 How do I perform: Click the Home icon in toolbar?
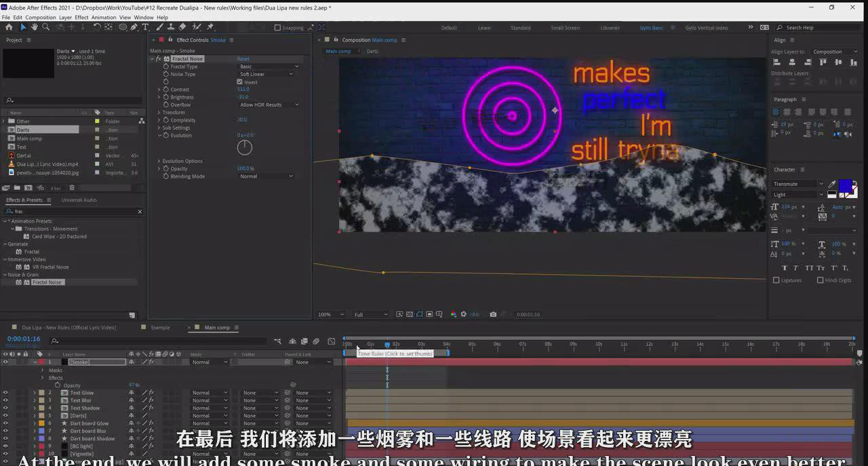point(9,27)
